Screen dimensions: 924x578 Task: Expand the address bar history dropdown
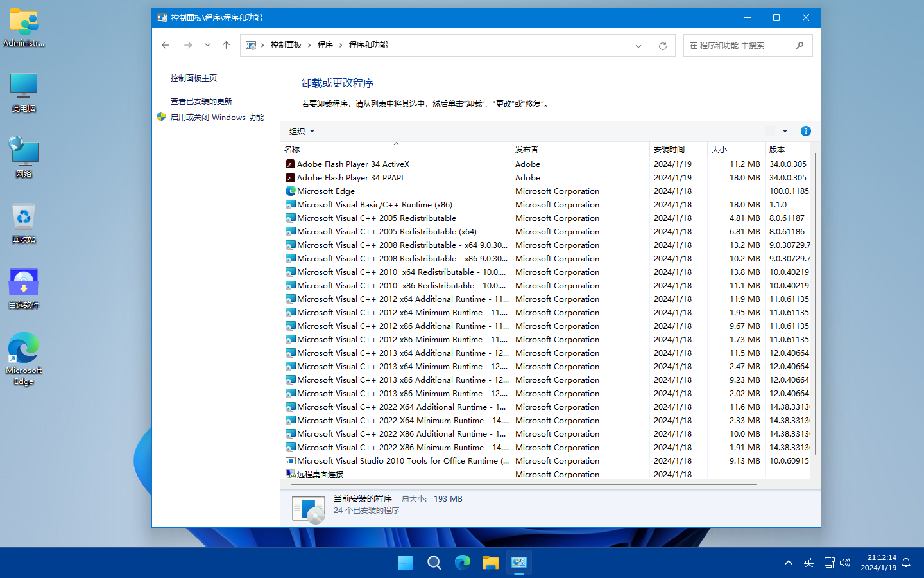click(638, 46)
